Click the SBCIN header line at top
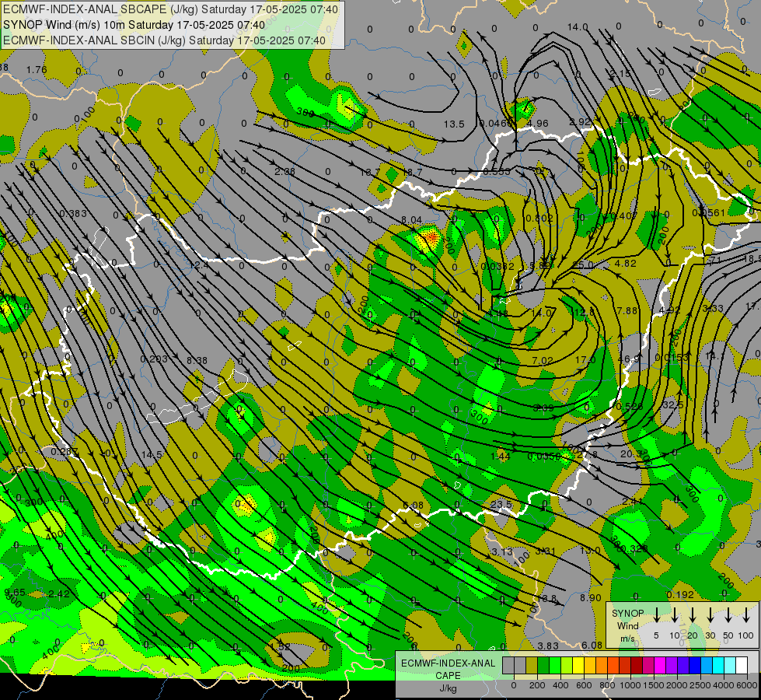The width and height of the screenshot is (761, 700). click(x=164, y=40)
